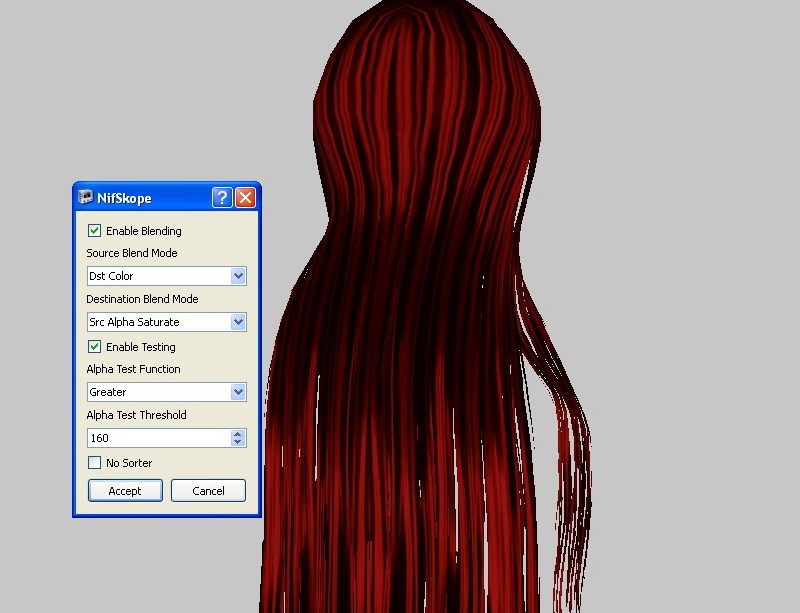Check the No Sorter checkbox
Image resolution: width=800 pixels, height=613 pixels.
click(94, 462)
